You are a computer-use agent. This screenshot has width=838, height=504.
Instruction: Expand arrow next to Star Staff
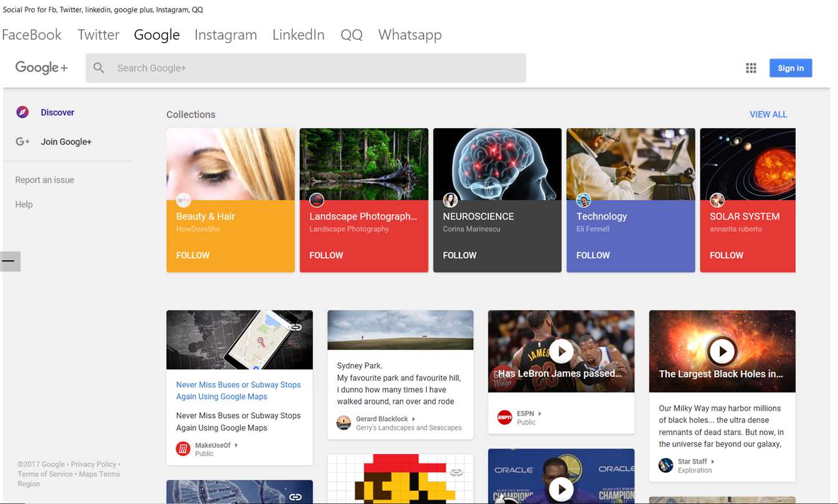(712, 462)
